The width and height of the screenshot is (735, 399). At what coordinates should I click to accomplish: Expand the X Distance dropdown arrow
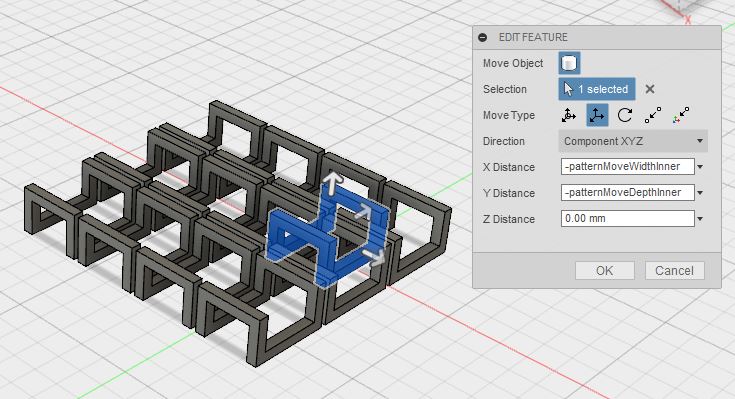click(700, 167)
